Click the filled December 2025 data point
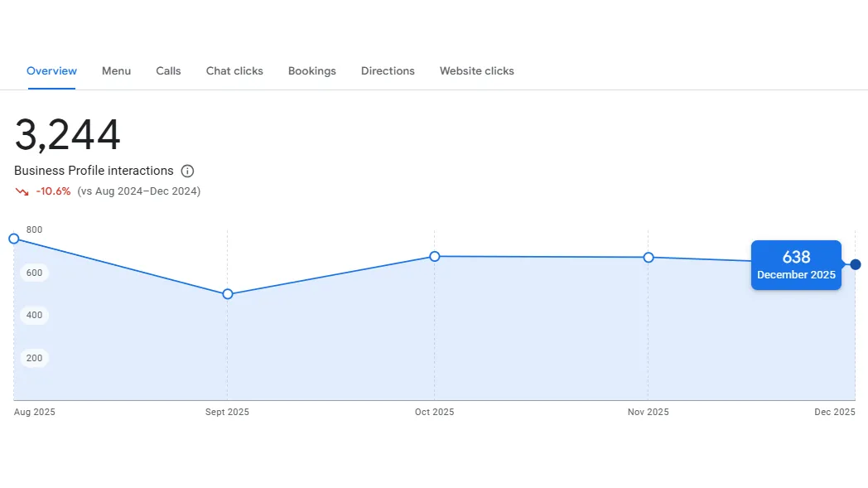Image resolution: width=868 pixels, height=488 pixels. 856,264
